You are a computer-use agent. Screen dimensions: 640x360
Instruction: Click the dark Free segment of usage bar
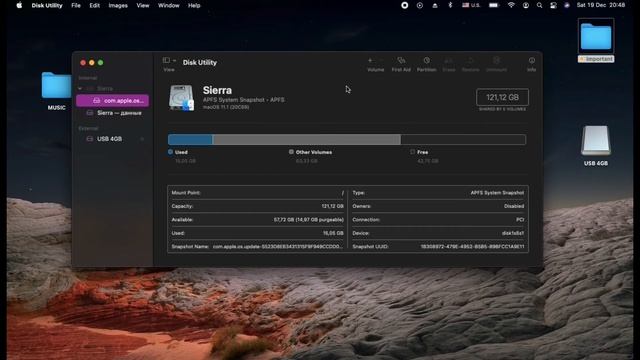click(x=463, y=140)
